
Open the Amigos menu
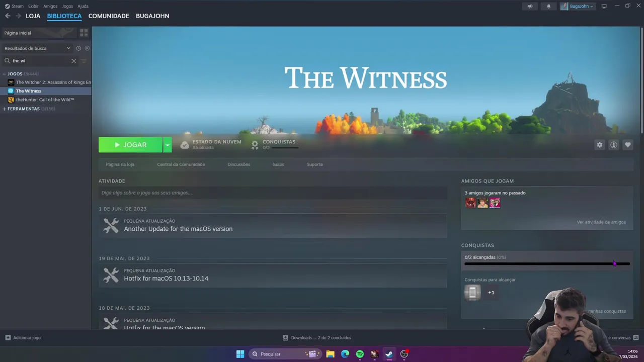click(x=50, y=6)
